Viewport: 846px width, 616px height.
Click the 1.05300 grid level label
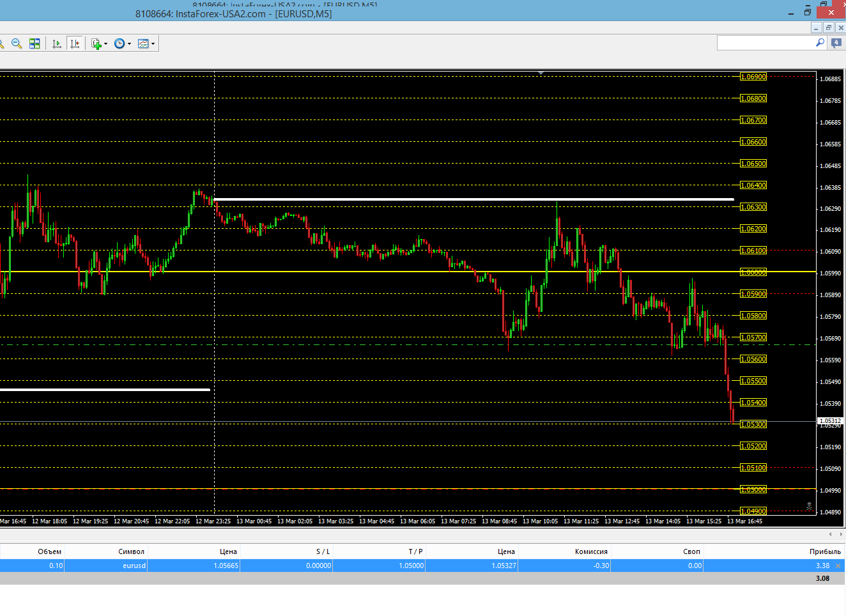click(753, 424)
